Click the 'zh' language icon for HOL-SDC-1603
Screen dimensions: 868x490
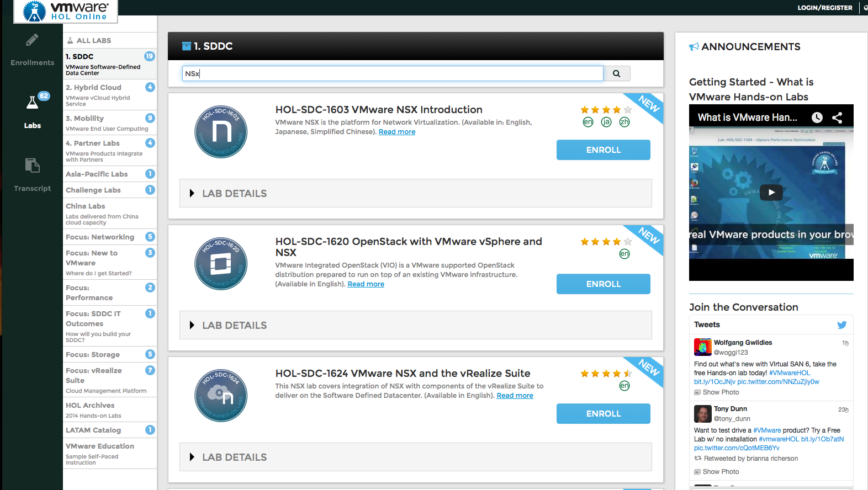point(624,122)
